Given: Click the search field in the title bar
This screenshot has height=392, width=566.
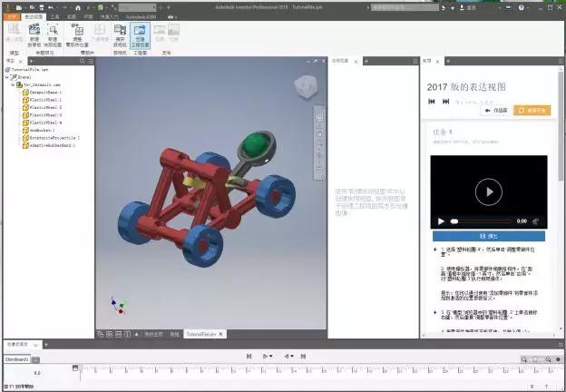Looking at the screenshot, I should [405, 7].
